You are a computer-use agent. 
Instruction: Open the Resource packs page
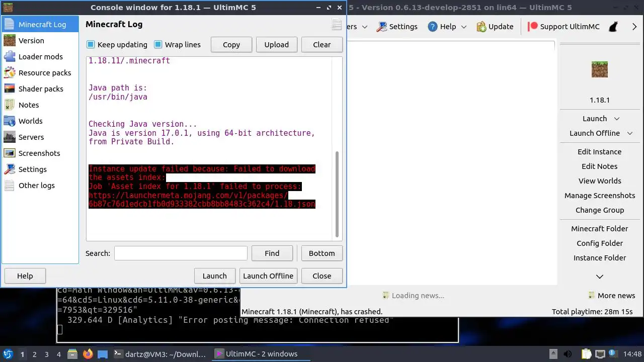(40, 73)
